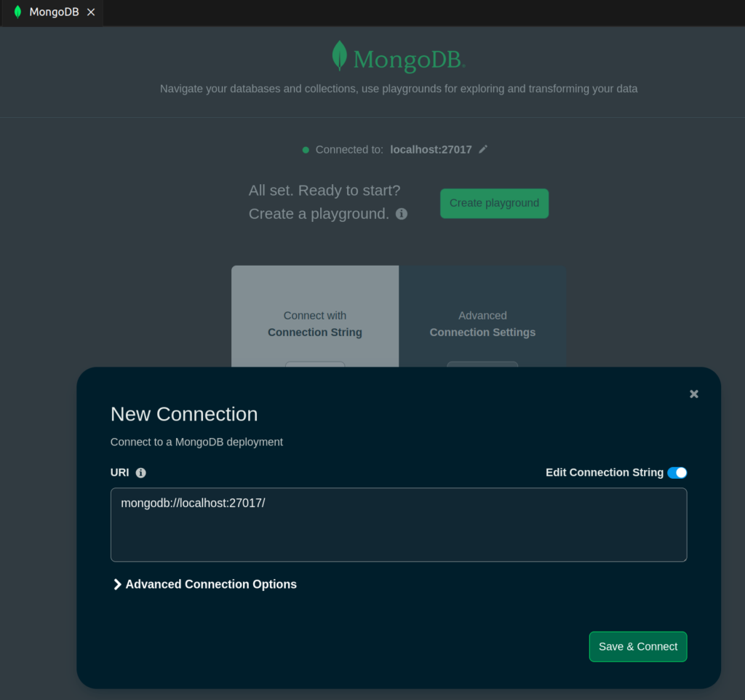Screen dimensions: 745x700
Task: Click the info icon next to the URI label
Action: tap(140, 472)
